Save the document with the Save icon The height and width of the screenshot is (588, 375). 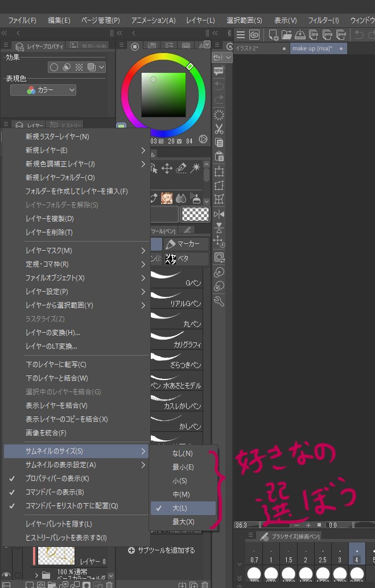[x=300, y=35]
